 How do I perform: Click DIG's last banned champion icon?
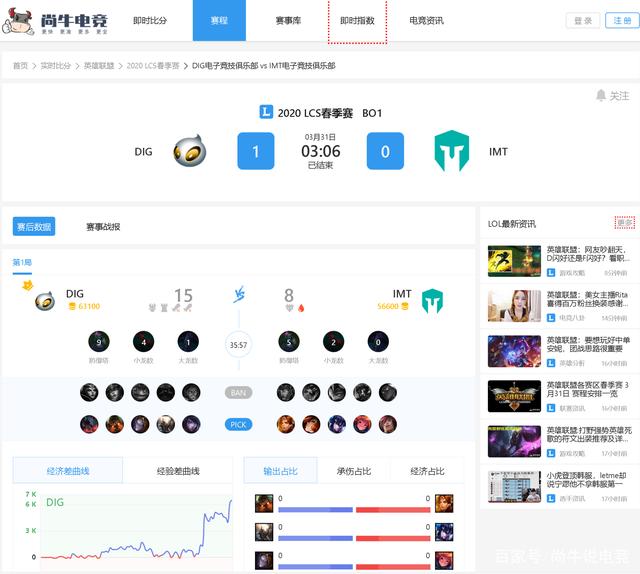tap(191, 393)
